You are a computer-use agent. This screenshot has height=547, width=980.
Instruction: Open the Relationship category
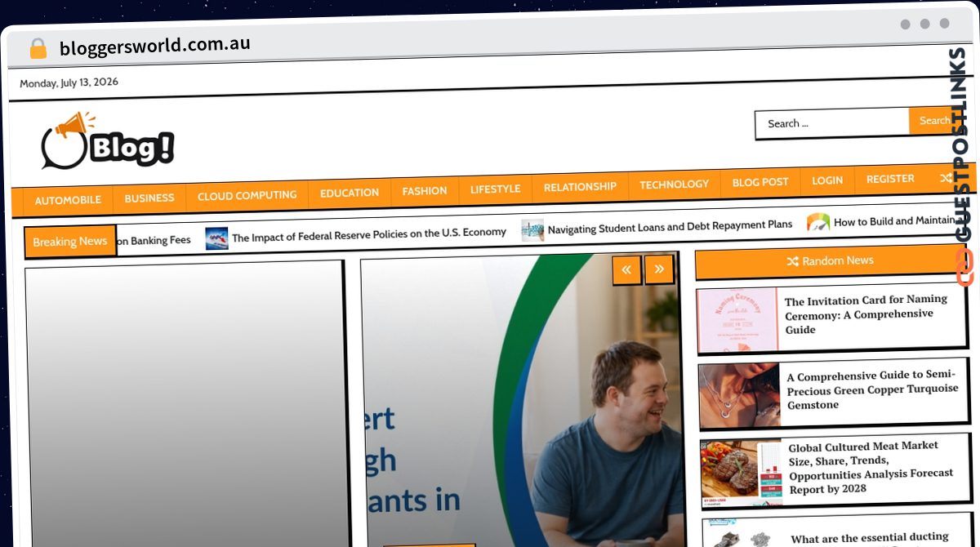click(x=580, y=186)
